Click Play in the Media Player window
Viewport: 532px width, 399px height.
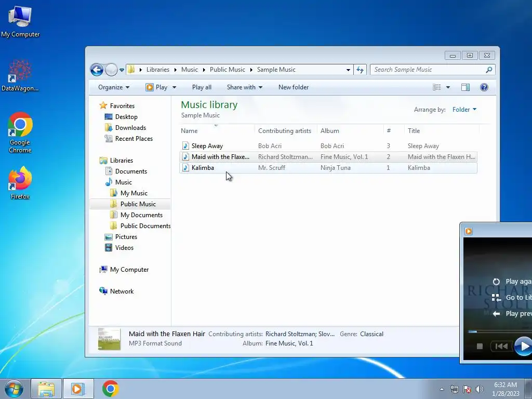(524, 346)
